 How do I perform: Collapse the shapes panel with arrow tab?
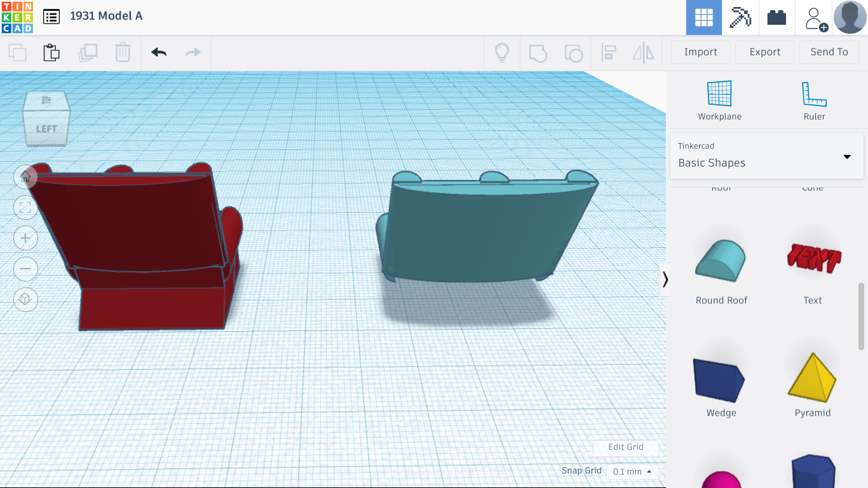pos(665,280)
